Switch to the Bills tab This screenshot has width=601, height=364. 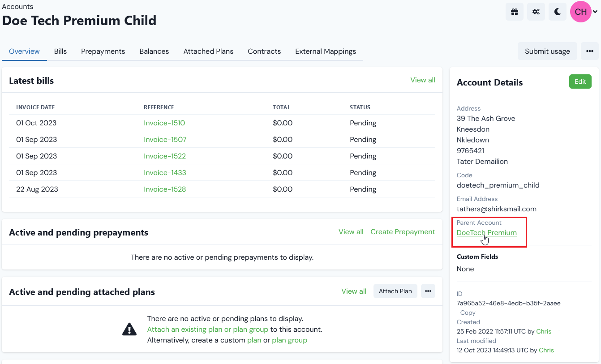pyautogui.click(x=60, y=51)
